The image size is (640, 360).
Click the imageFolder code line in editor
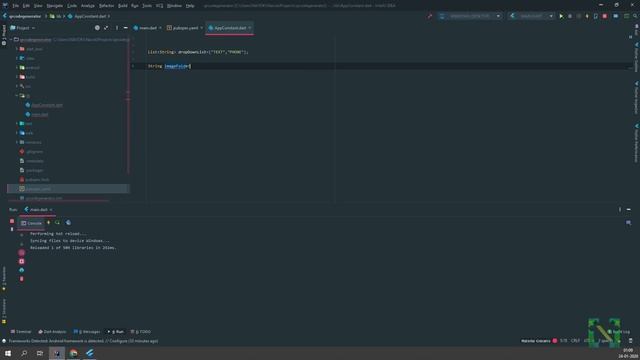click(169, 66)
